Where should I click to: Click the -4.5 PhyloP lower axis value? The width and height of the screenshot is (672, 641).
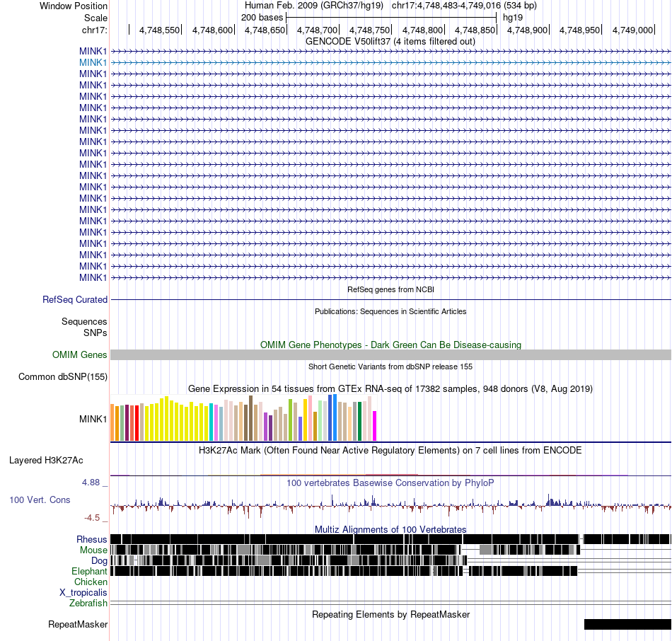pos(92,518)
